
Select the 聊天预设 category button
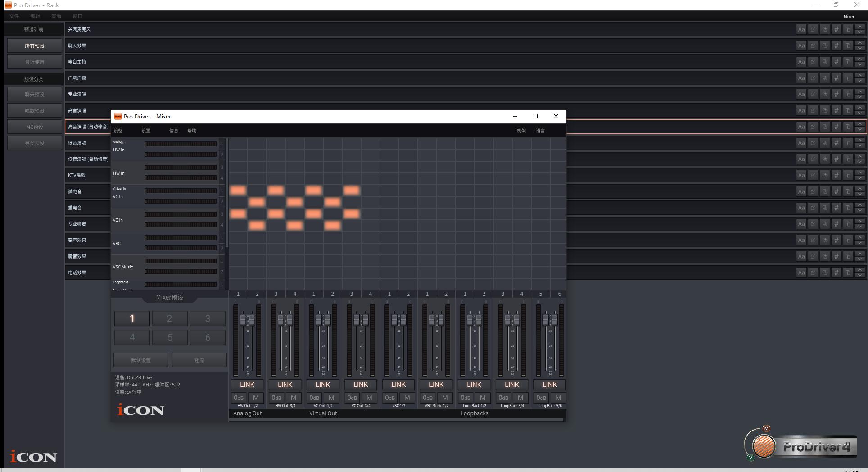tap(35, 94)
